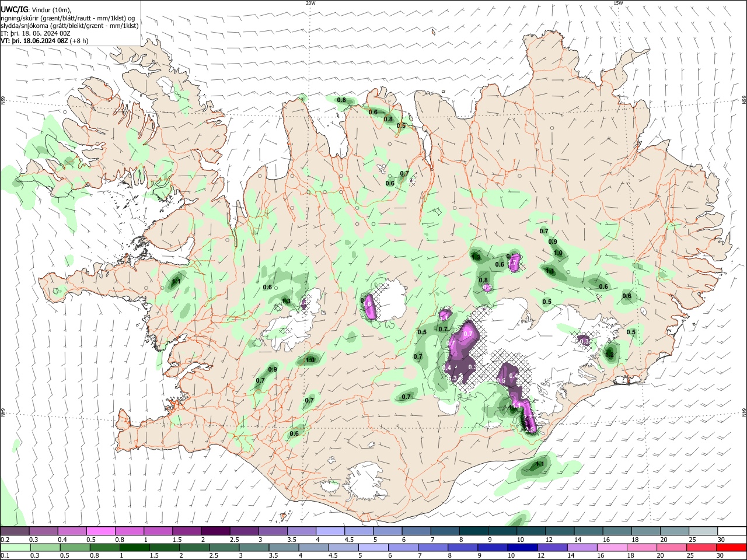
Task: Select the light green 0.3–0.5 rain swatch
Action: click(x=44, y=547)
